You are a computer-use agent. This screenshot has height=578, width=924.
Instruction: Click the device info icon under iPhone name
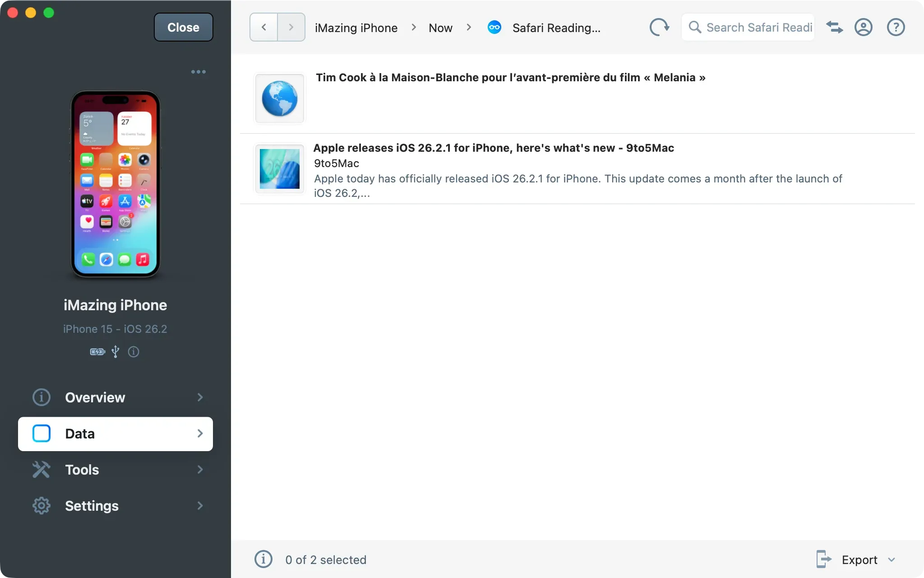click(134, 352)
